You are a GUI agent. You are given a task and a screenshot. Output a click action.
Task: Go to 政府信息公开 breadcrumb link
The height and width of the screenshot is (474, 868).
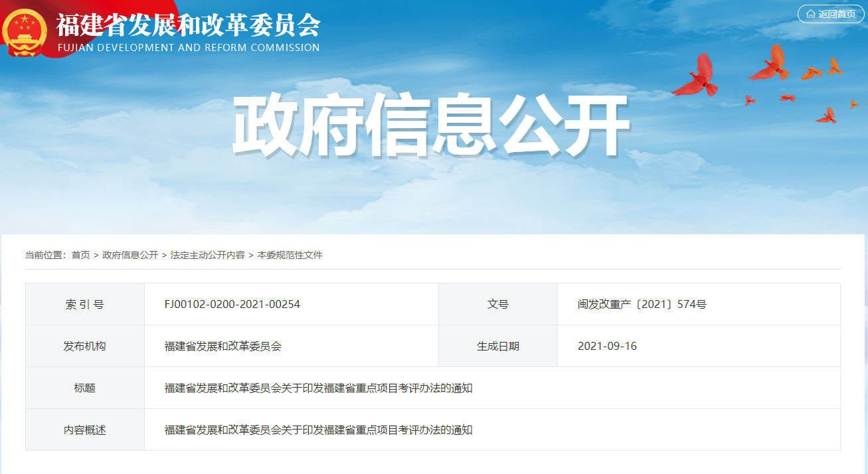click(x=130, y=255)
